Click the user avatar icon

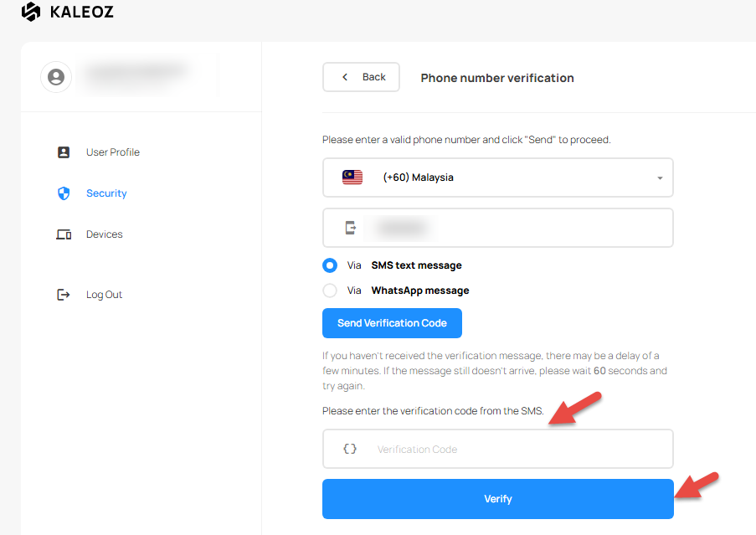tap(56, 77)
